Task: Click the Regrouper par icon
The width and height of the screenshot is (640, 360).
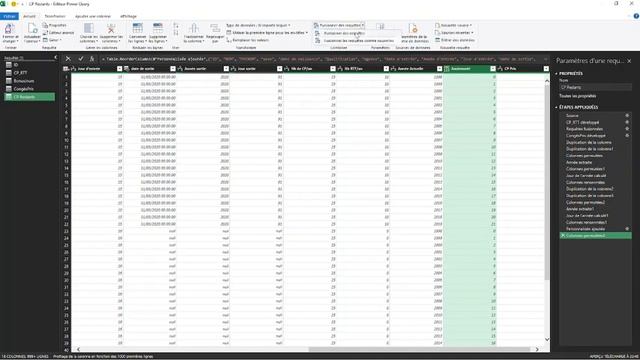Action: pyautogui.click(x=215, y=28)
